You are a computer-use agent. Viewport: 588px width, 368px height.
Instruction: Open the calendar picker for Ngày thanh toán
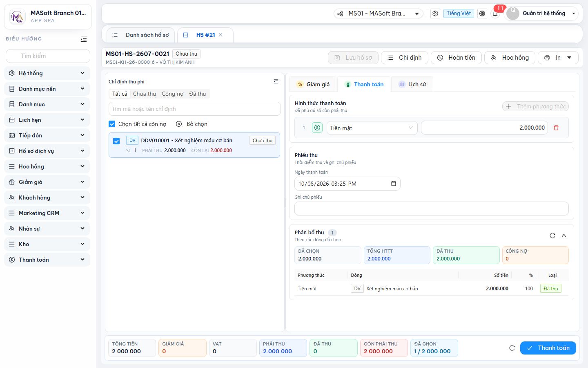pos(394,184)
